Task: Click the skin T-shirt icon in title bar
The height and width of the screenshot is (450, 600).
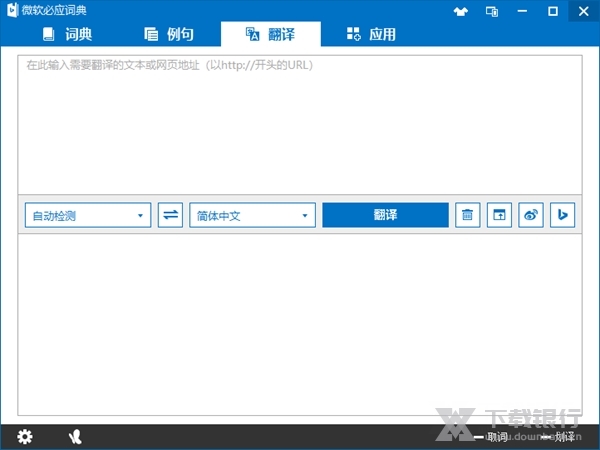Action: [x=460, y=11]
